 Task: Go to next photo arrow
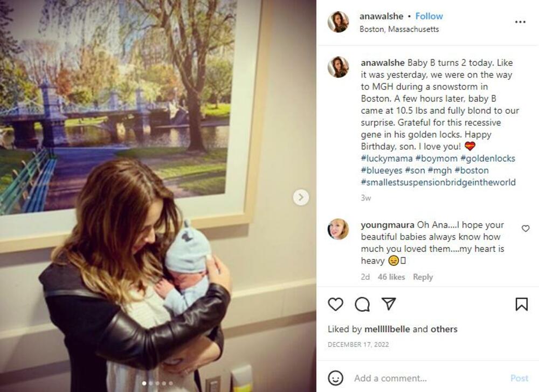coord(301,197)
